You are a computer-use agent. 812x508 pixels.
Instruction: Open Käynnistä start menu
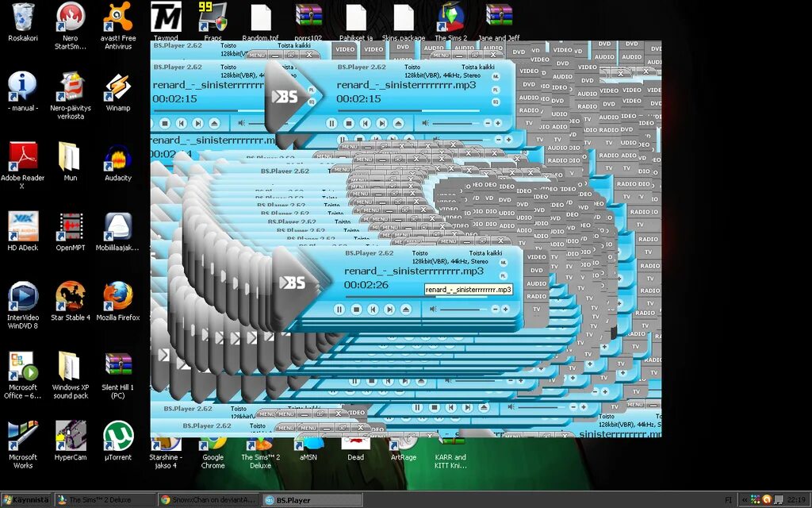click(x=25, y=500)
